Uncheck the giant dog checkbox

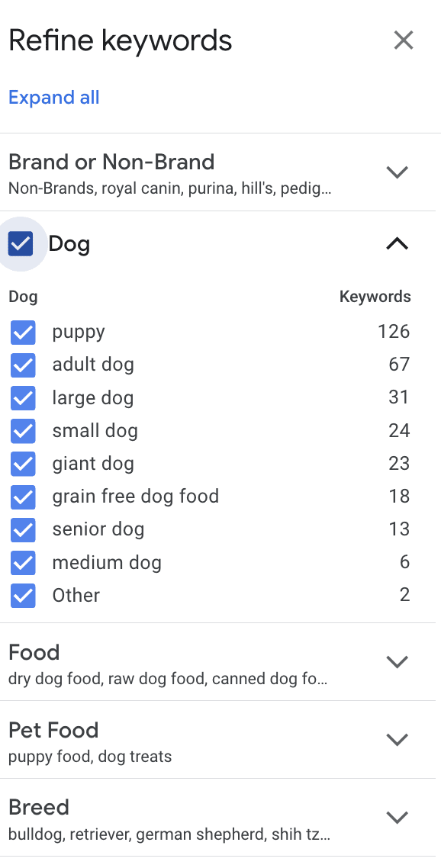(23, 463)
